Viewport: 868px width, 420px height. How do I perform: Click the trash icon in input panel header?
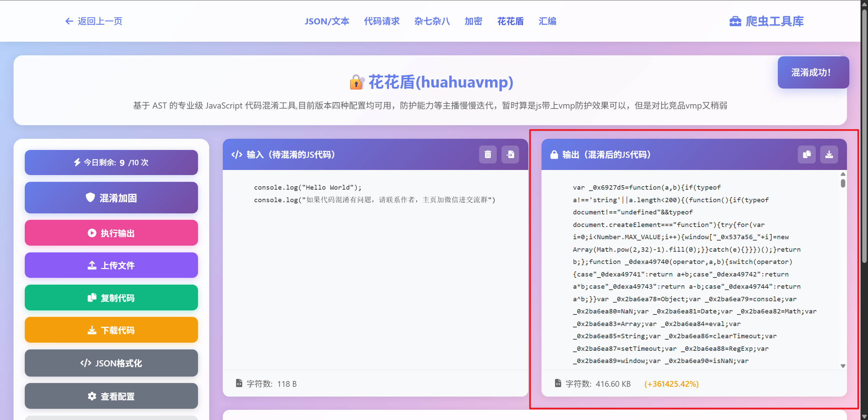(488, 155)
